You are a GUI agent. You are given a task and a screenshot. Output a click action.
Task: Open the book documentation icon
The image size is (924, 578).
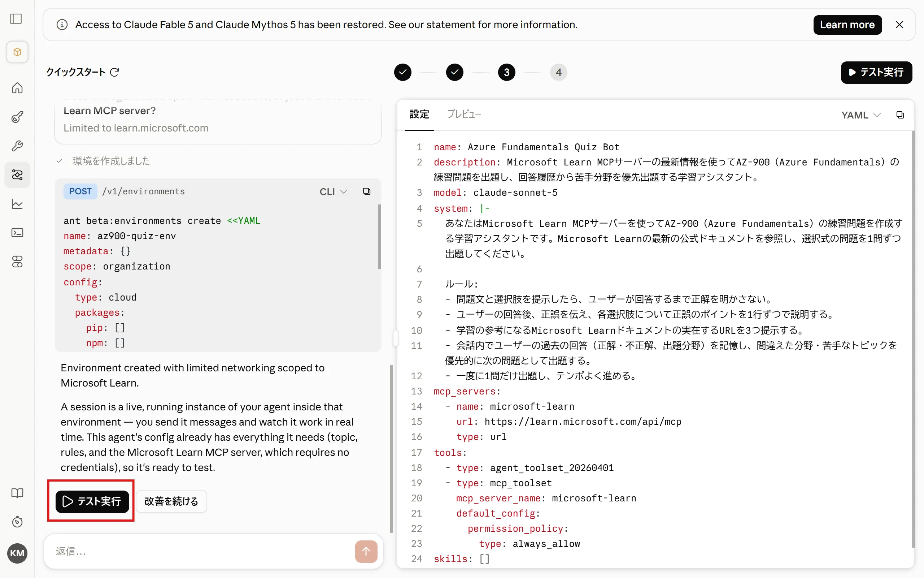pos(17,493)
